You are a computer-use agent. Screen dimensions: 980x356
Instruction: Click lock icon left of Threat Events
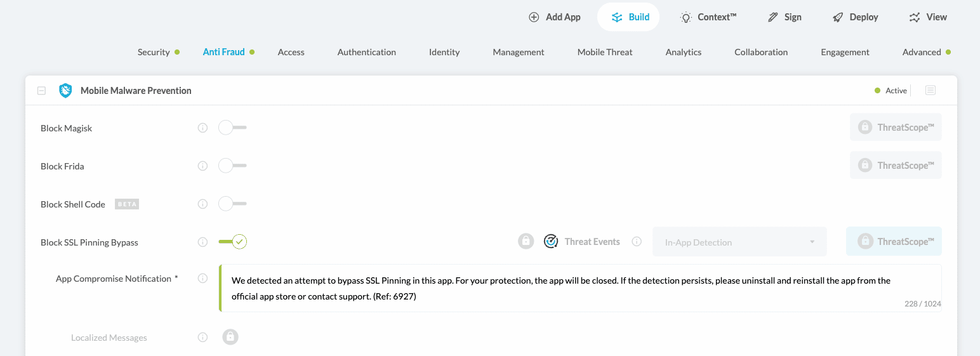coord(526,242)
